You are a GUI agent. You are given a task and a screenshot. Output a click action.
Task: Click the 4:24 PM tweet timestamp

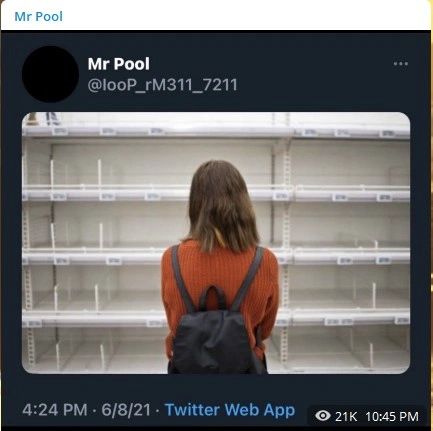(x=55, y=410)
